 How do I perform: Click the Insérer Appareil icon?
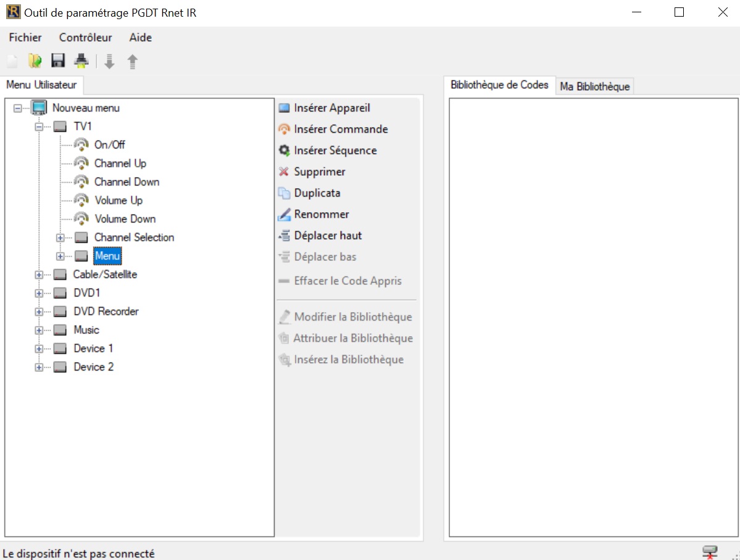click(284, 109)
